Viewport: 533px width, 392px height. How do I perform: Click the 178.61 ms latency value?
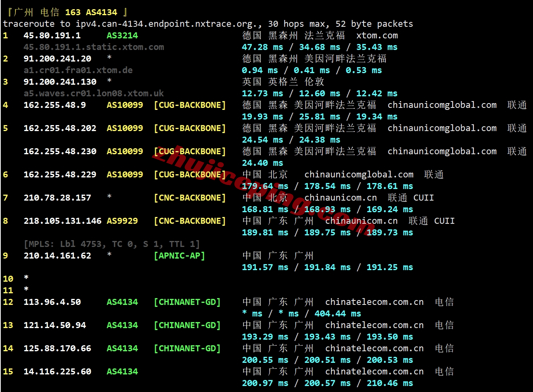pos(390,186)
